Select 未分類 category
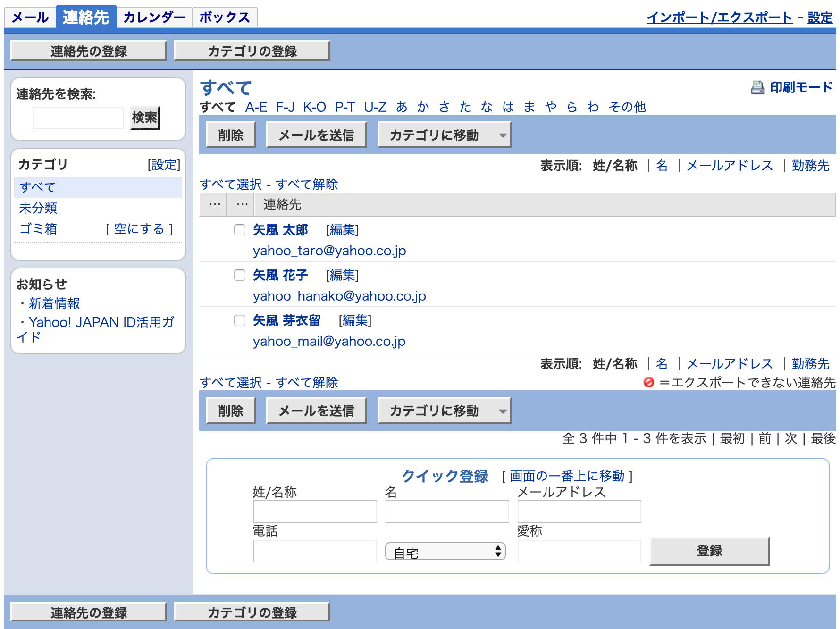840x629 pixels. 38,208
